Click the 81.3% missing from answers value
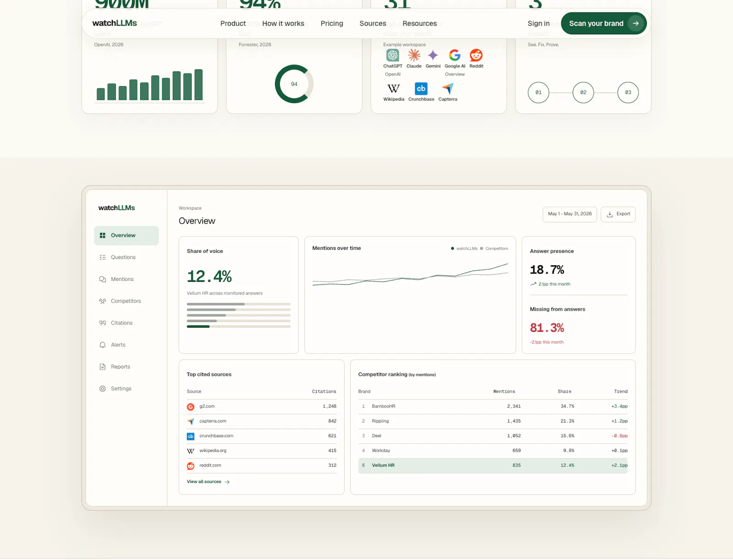733x560 pixels. 547,328
